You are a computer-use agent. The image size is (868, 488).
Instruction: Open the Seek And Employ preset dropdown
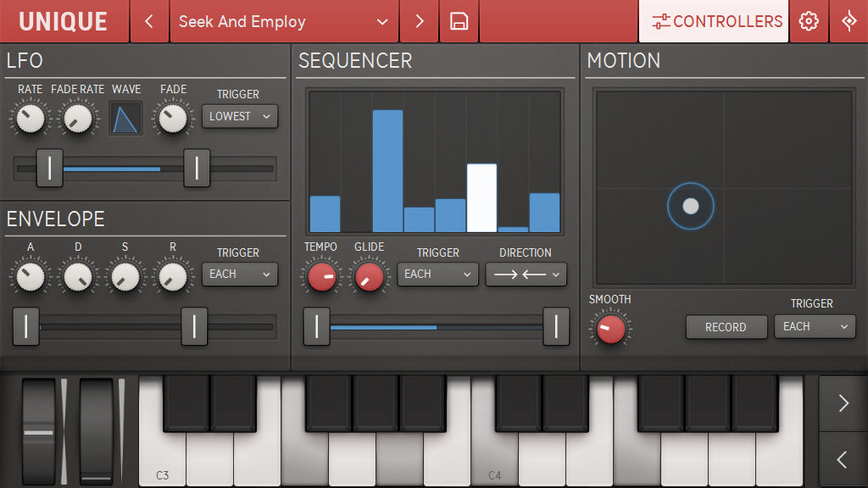tap(284, 21)
